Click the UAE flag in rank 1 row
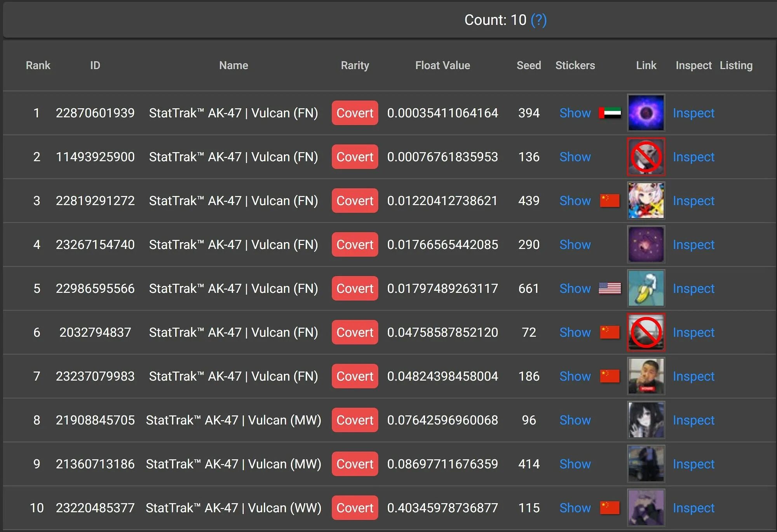The width and height of the screenshot is (777, 532). [x=610, y=113]
